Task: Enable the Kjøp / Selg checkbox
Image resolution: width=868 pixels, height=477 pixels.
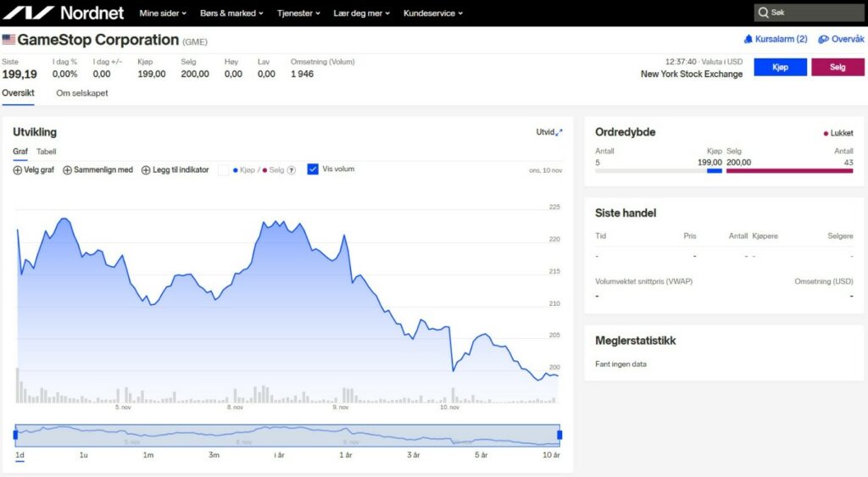Action: pyautogui.click(x=223, y=170)
